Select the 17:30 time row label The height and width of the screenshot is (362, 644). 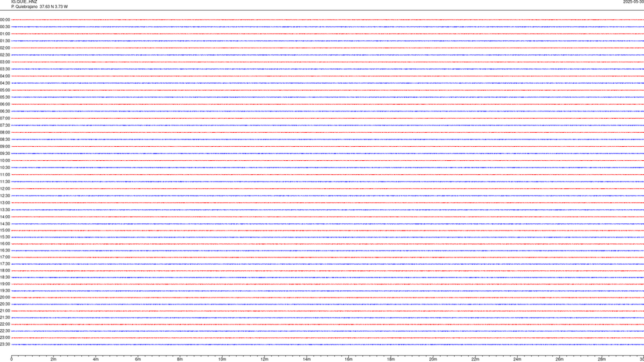click(5, 264)
